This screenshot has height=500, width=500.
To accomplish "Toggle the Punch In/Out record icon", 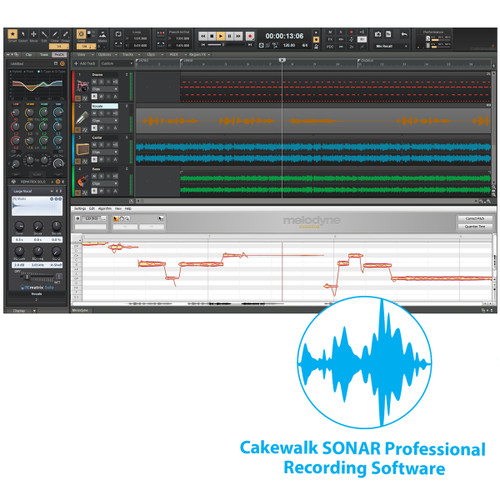I will coord(161,34).
